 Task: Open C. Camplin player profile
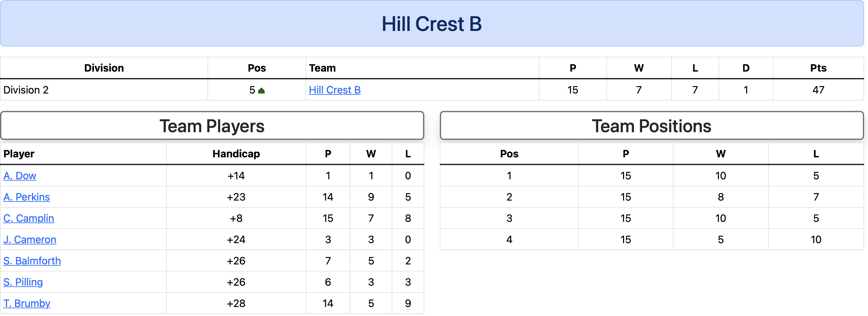click(29, 218)
